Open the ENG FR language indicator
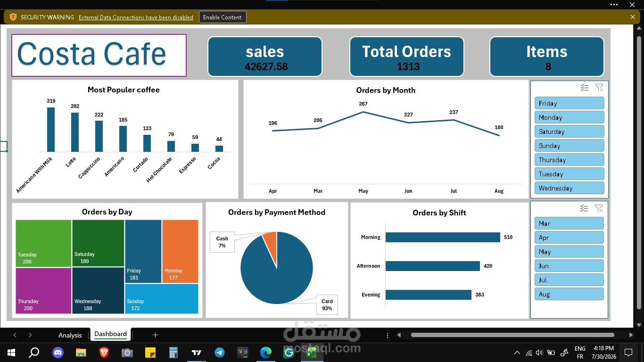The height and width of the screenshot is (362, 644). (580, 353)
